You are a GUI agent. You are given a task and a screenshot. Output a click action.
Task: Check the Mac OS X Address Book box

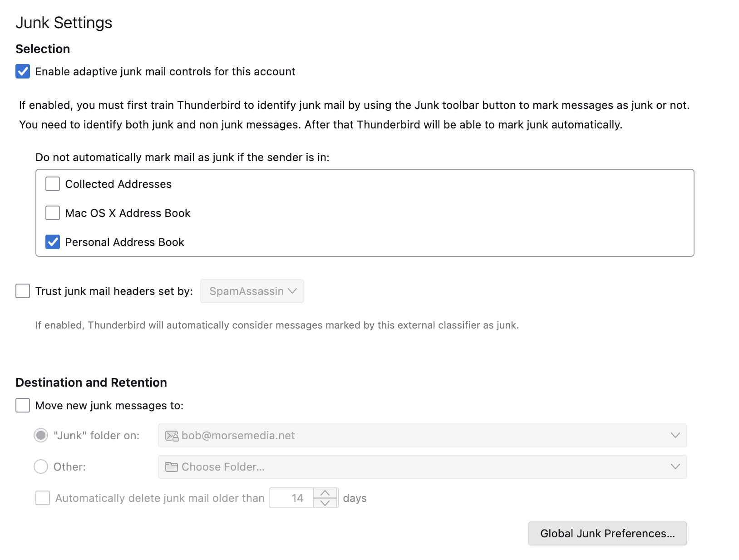pyautogui.click(x=53, y=213)
